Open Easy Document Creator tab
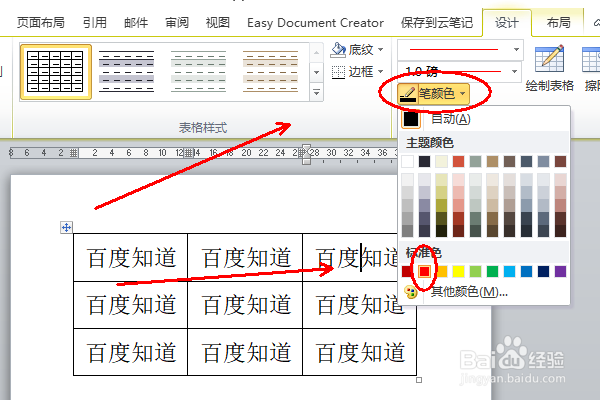 coord(315,23)
